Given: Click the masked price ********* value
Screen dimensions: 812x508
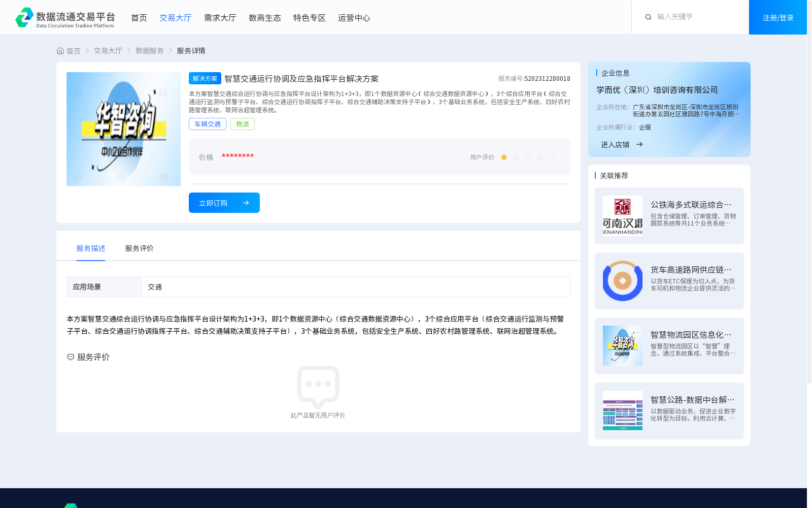Looking at the screenshot, I should [238, 156].
